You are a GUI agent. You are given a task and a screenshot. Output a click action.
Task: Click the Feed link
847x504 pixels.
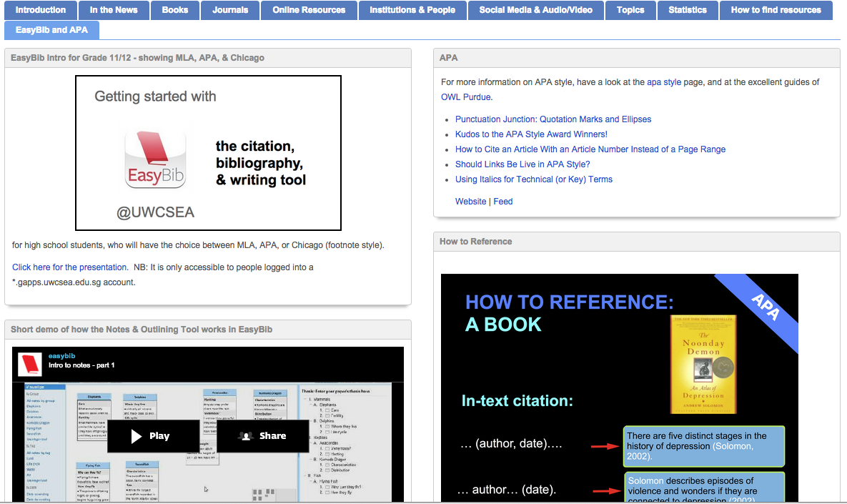coord(503,202)
